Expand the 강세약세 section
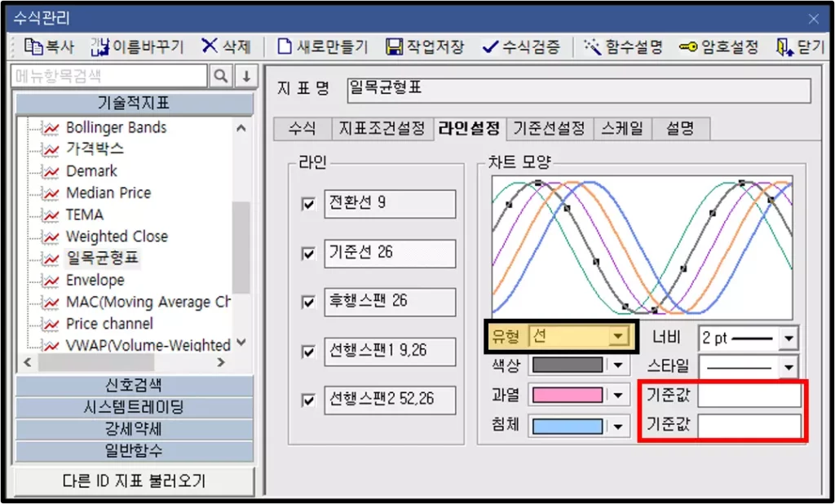Screen dimensions: 835x504 (135, 430)
